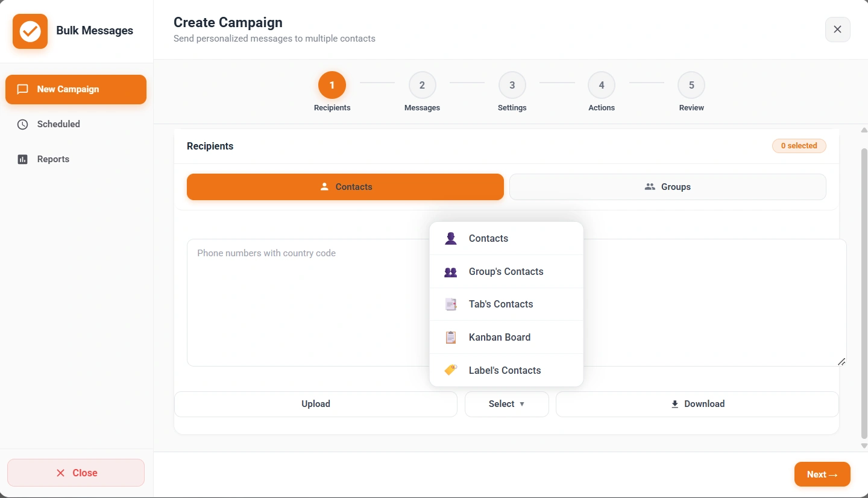The height and width of the screenshot is (498, 868).
Task: Click the text area resize handle
Action: (841, 361)
